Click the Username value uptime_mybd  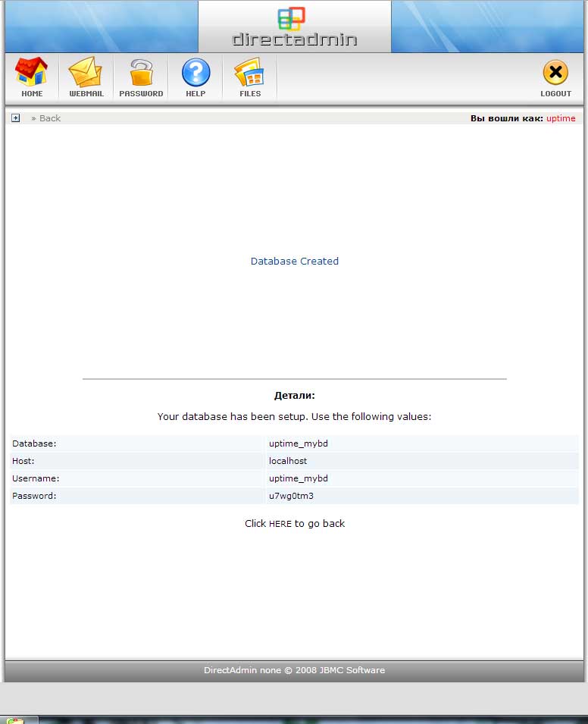pyautogui.click(x=298, y=478)
